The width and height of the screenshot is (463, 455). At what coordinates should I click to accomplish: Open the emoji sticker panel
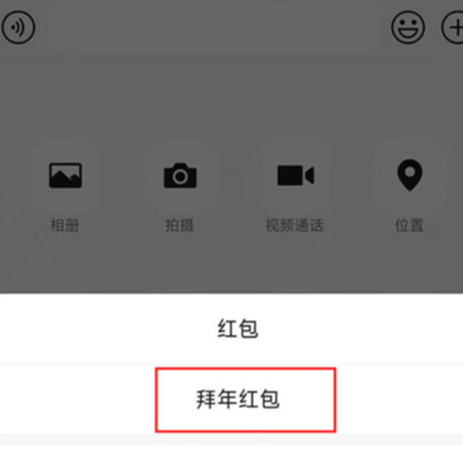[x=408, y=27]
